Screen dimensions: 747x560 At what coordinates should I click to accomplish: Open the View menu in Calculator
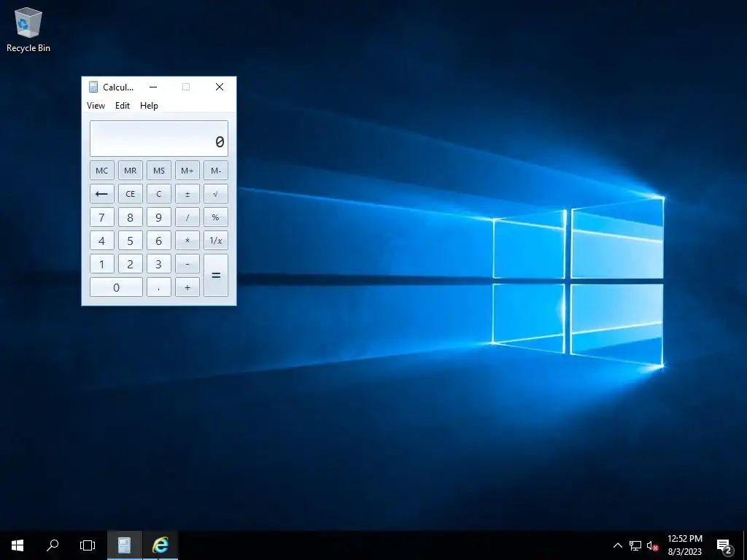pyautogui.click(x=96, y=106)
